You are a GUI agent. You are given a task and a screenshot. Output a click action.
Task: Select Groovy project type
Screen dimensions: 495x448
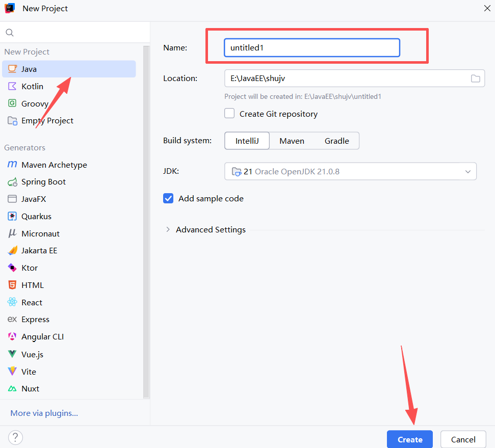click(69, 103)
